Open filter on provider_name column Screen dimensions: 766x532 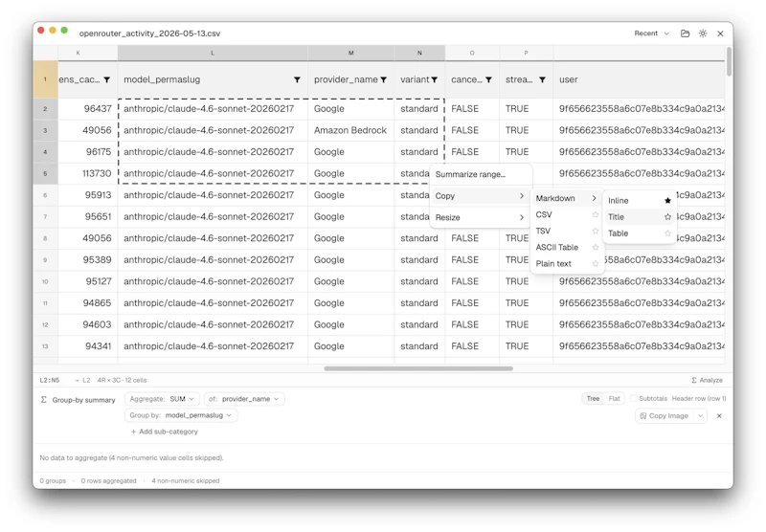click(x=384, y=79)
